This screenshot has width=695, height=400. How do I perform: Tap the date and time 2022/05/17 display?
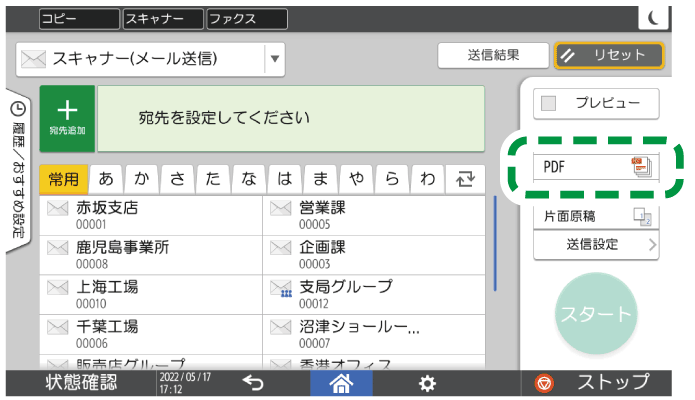[x=185, y=383]
